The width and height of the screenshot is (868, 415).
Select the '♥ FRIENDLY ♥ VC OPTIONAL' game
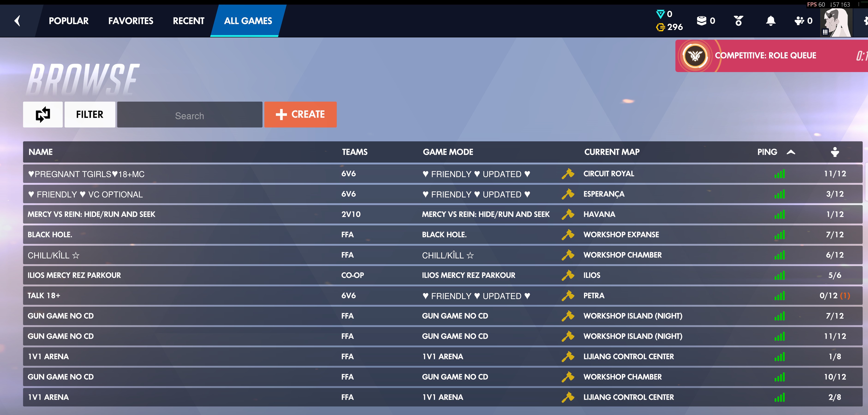86,194
